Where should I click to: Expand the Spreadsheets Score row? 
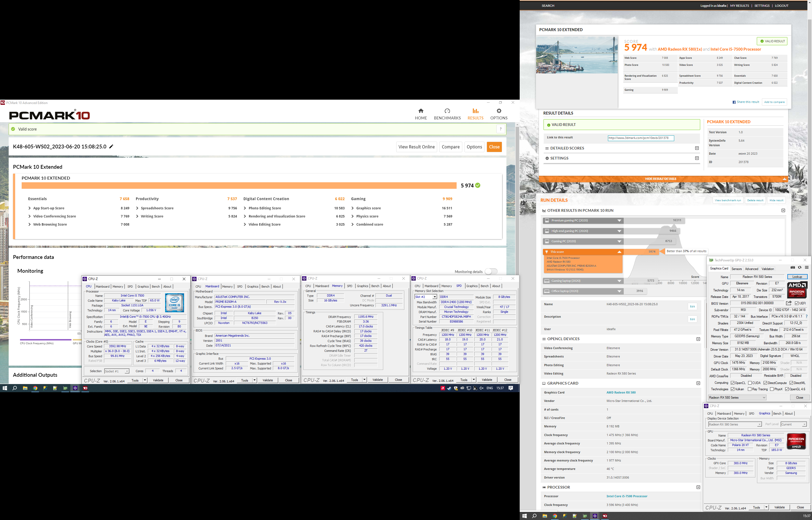[x=137, y=208]
